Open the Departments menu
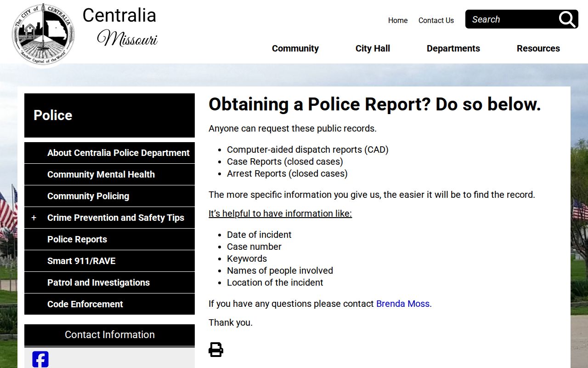The width and height of the screenshot is (588, 368). pos(453,48)
